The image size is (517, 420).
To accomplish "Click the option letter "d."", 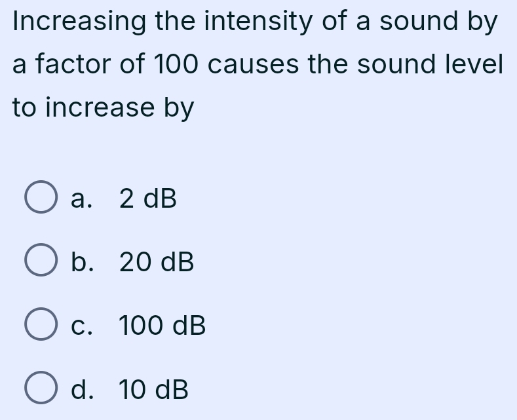I will (x=82, y=389).
